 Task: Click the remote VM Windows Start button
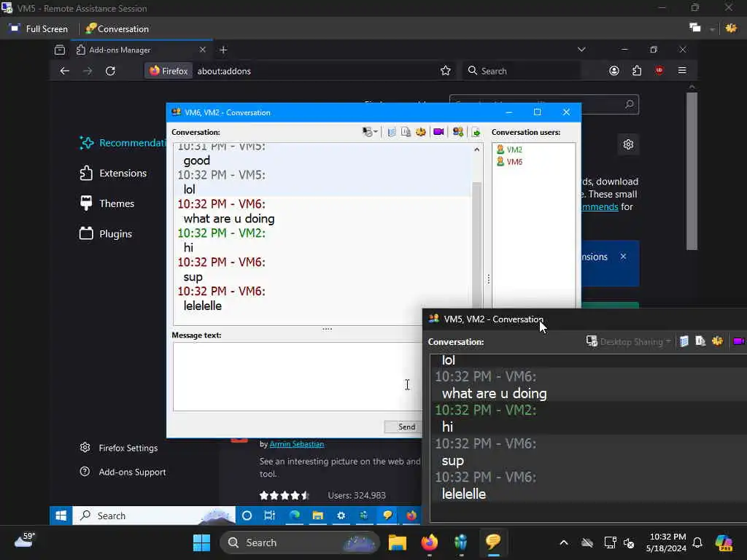pos(61,516)
